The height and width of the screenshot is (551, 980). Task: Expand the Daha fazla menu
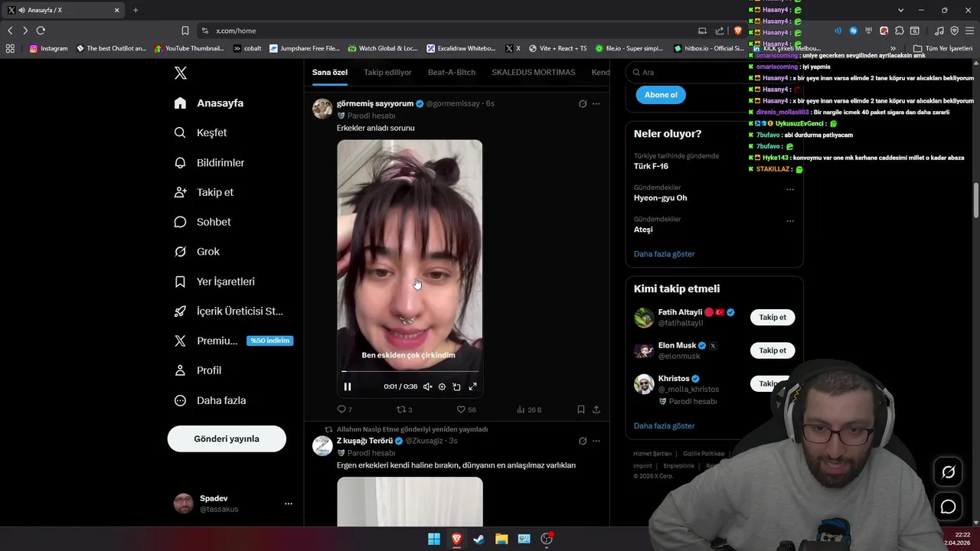pyautogui.click(x=210, y=400)
